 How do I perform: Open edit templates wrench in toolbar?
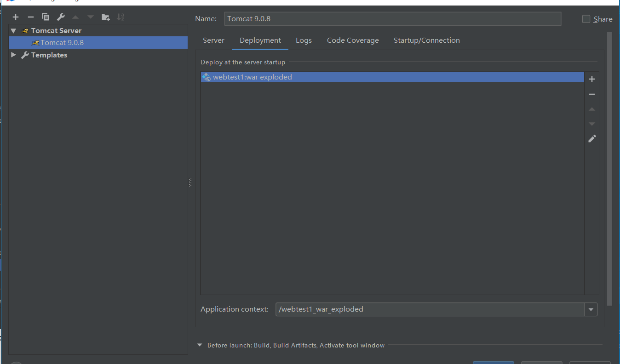point(61,17)
